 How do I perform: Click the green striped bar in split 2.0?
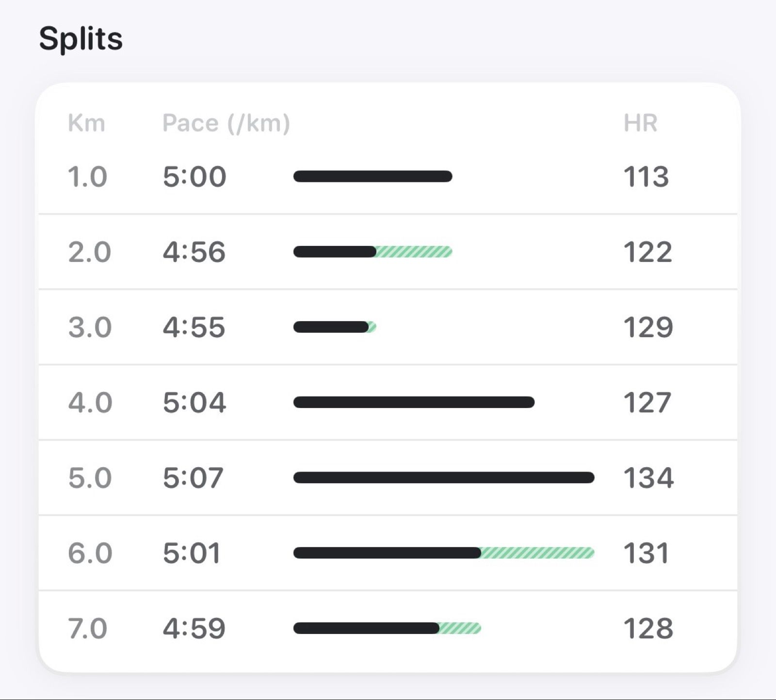[x=414, y=252]
